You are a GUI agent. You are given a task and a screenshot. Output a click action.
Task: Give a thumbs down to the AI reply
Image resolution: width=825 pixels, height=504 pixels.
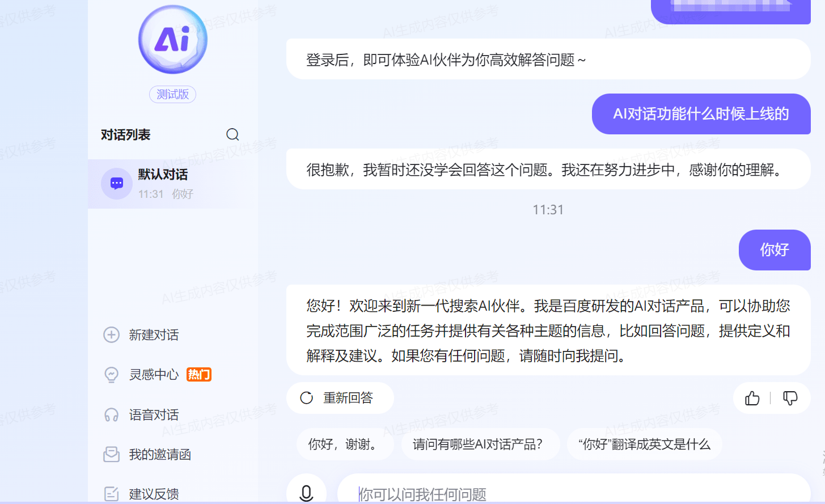point(790,399)
